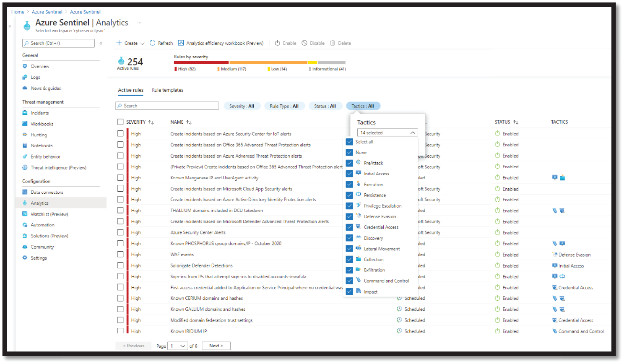
Task: Click the News & guides cloud icon
Action: (x=25, y=88)
